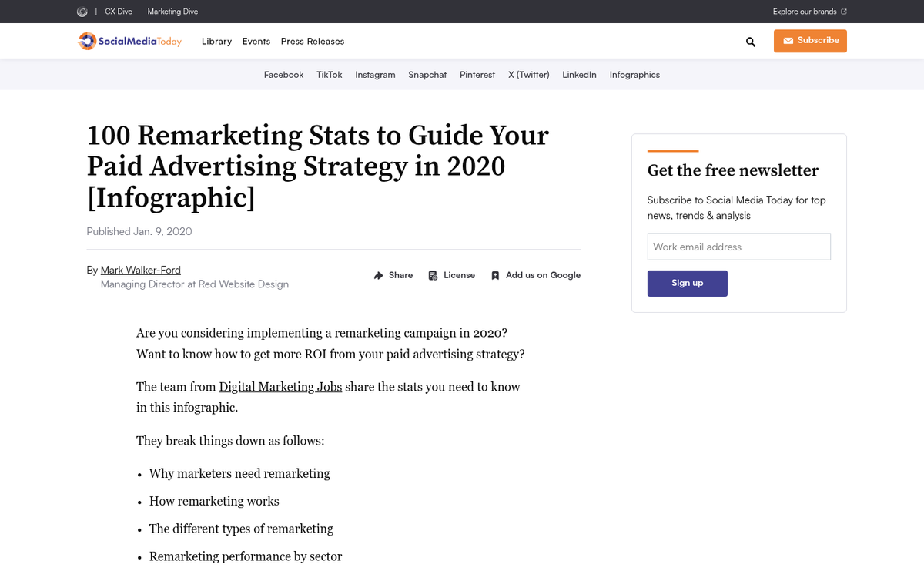Click the Industry Dive logo icon

point(82,12)
